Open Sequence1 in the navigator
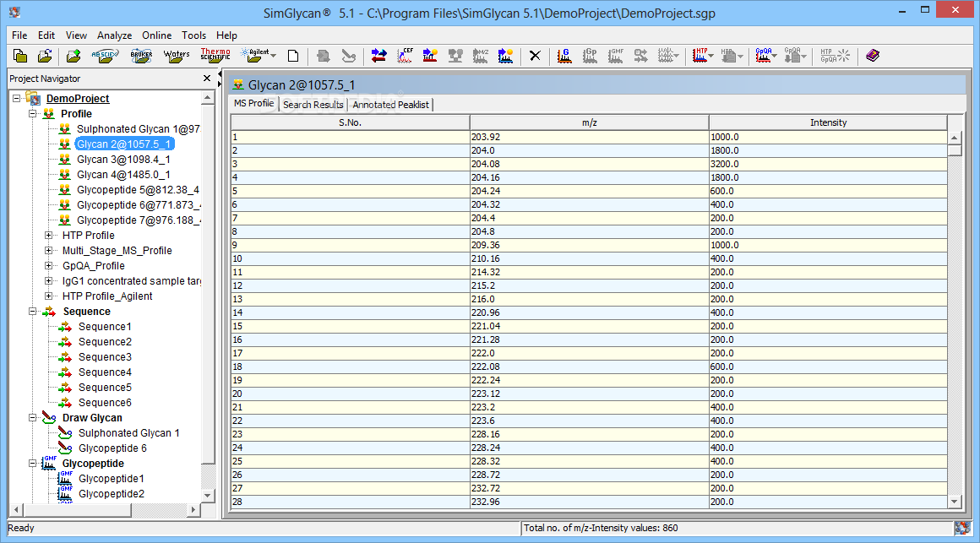This screenshot has height=543, width=980. (x=105, y=326)
